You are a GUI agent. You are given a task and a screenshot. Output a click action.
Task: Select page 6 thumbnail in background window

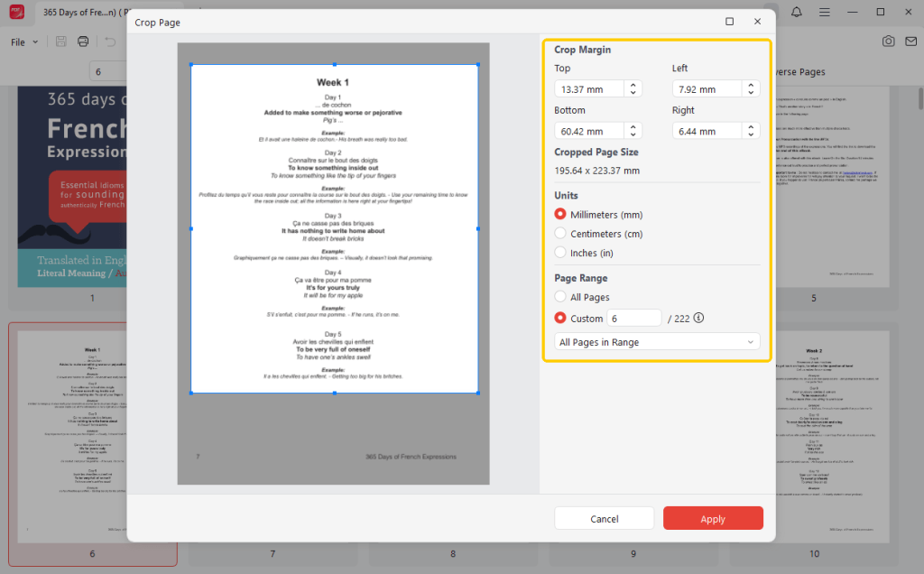(72, 437)
